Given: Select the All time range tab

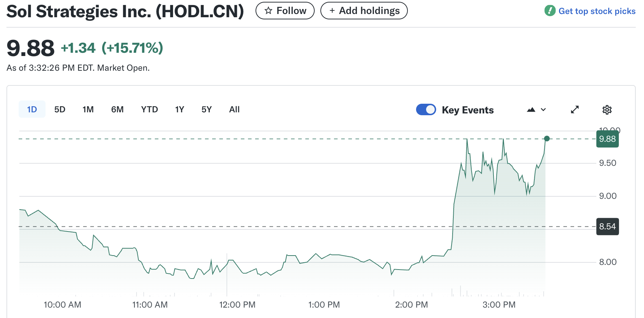Looking at the screenshot, I should click(x=234, y=109).
